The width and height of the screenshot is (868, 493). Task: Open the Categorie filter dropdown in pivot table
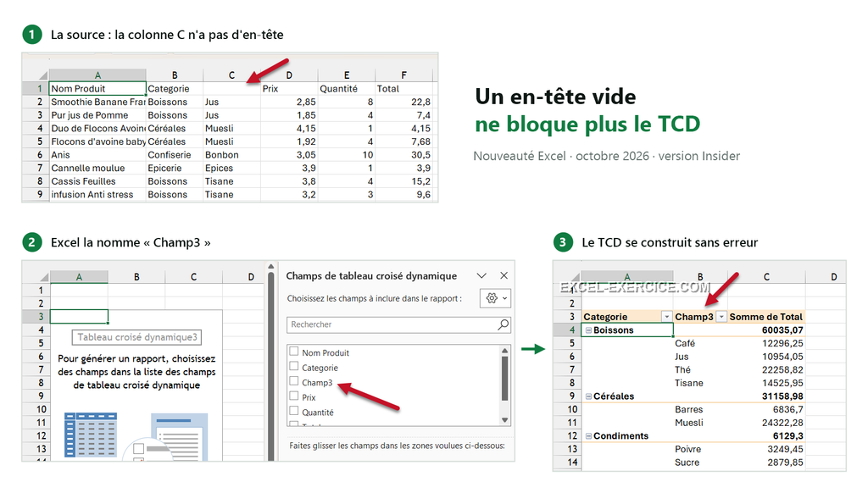pyautogui.click(x=666, y=317)
